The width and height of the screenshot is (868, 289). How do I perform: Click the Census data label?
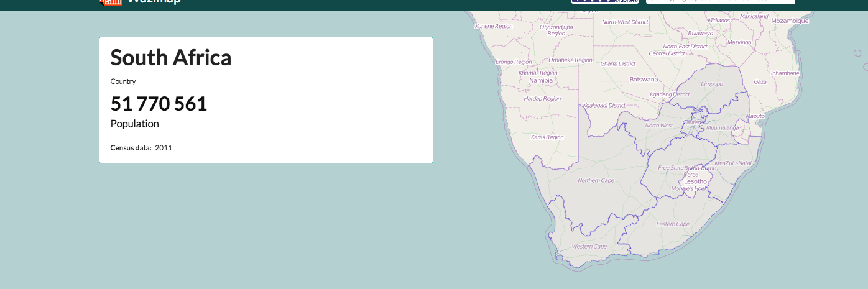[131, 148]
